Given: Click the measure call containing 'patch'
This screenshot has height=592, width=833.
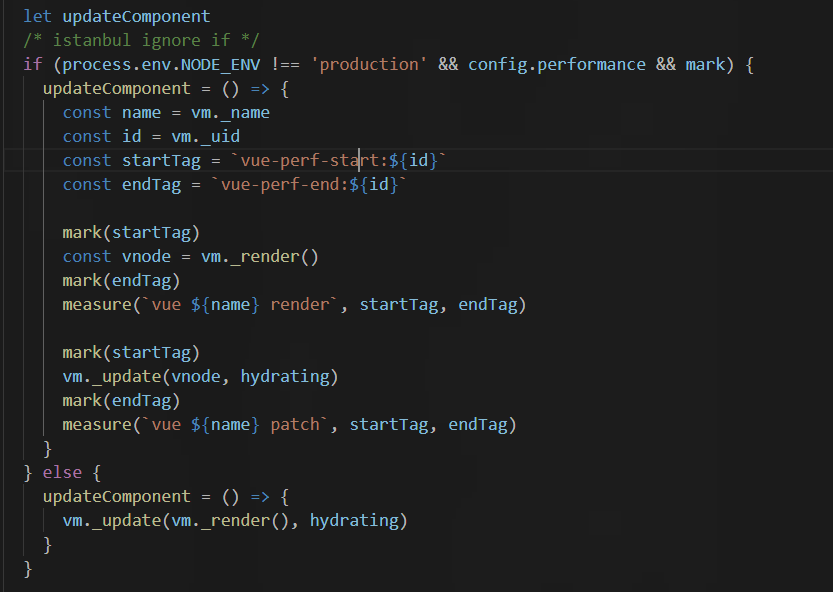Looking at the screenshot, I should point(290,425).
